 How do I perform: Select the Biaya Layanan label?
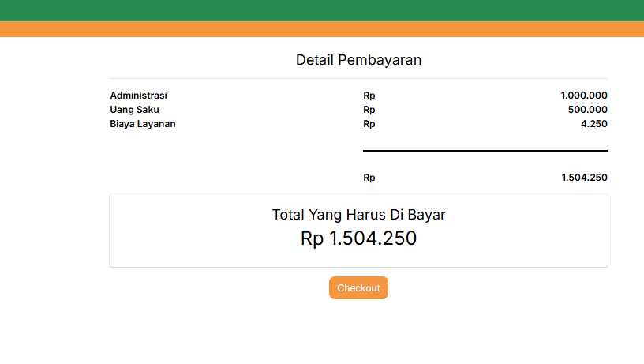click(x=143, y=124)
